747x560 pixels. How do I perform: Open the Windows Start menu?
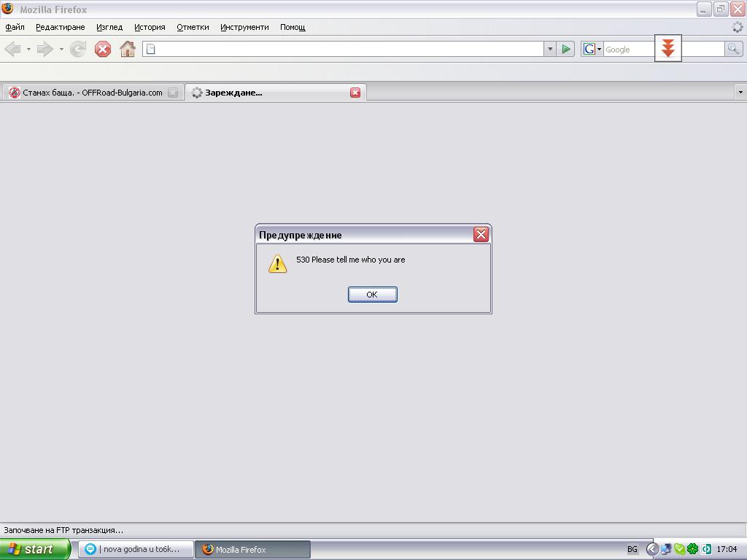[34, 549]
